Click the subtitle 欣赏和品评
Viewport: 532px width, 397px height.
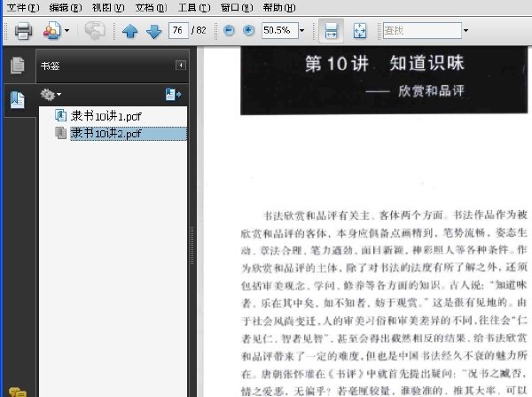tap(431, 91)
